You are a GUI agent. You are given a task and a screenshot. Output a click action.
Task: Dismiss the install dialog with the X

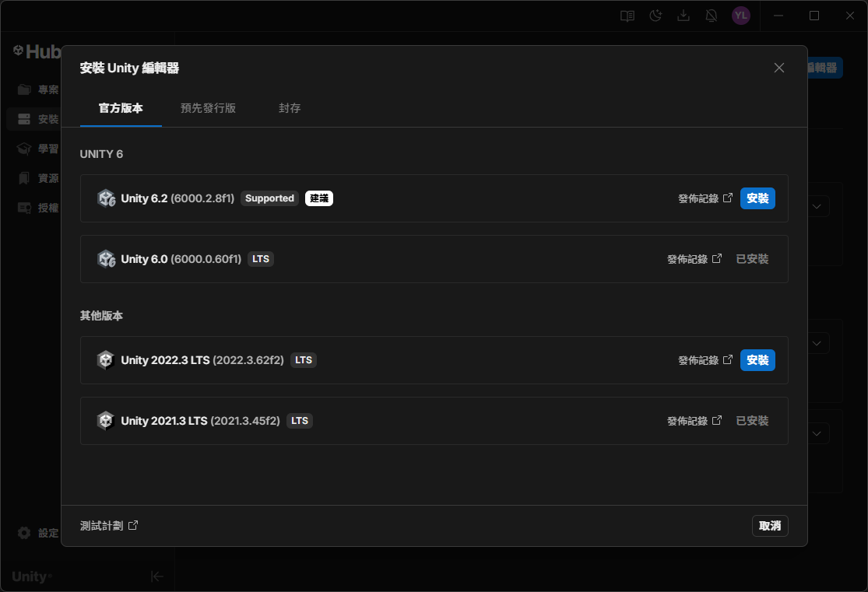pyautogui.click(x=778, y=68)
